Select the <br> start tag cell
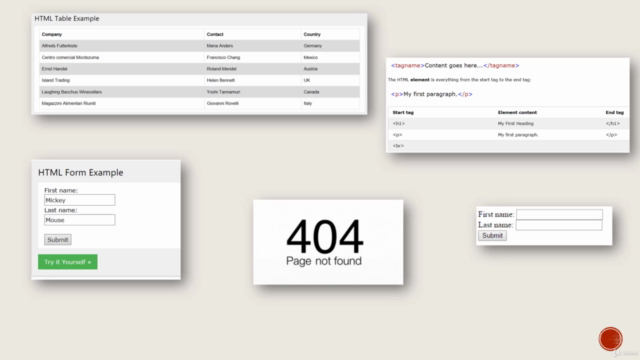Image resolution: width=640 pixels, height=360 pixels. coord(398,146)
